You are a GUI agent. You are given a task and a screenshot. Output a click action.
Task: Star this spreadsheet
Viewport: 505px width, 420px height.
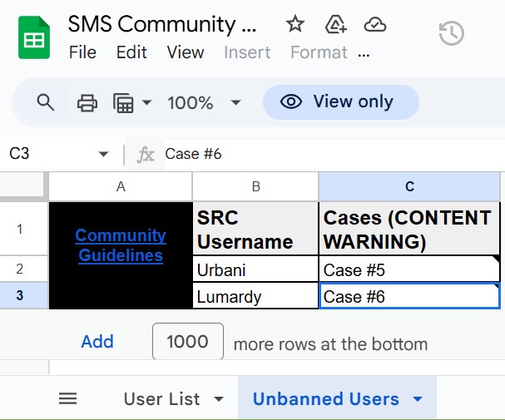(x=295, y=24)
